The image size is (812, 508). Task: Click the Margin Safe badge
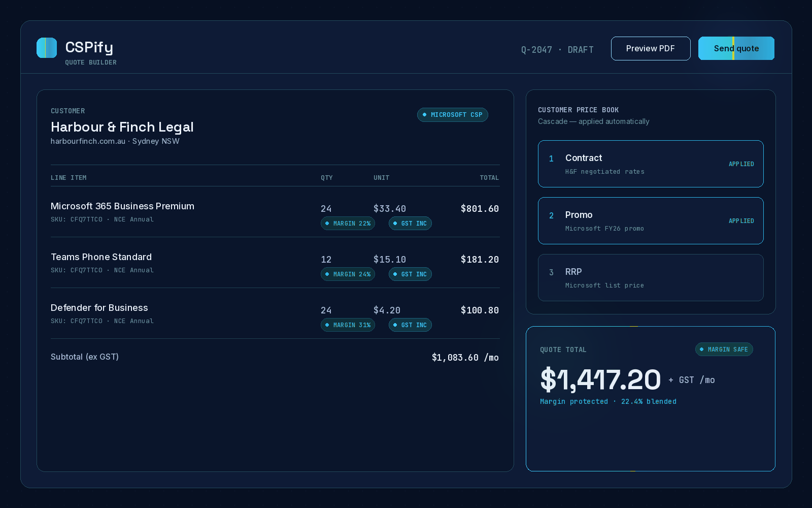tap(724, 350)
